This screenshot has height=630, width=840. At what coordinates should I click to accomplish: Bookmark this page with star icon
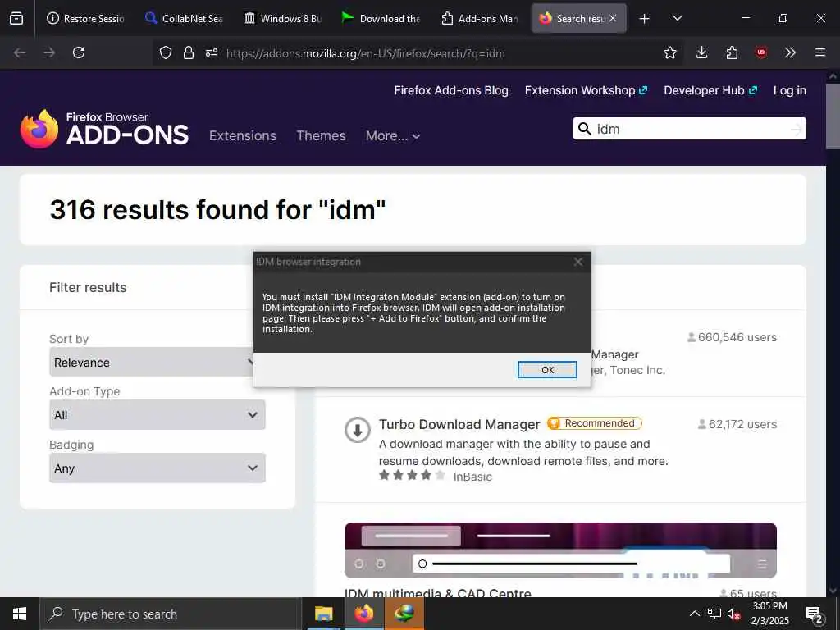pyautogui.click(x=669, y=52)
